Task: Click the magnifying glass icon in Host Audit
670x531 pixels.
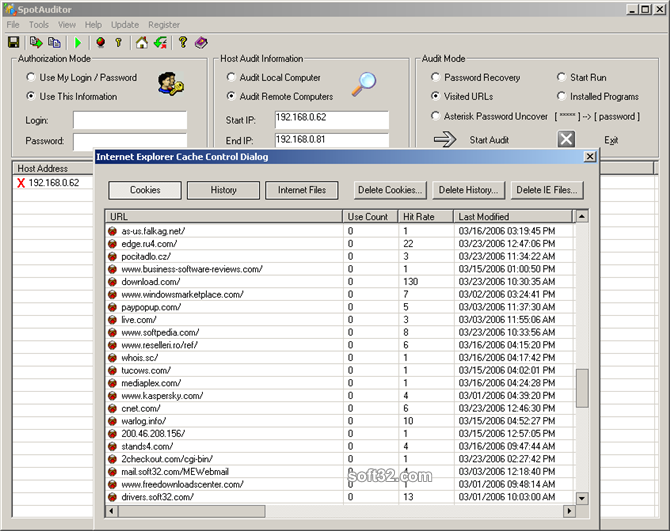Action: [x=364, y=84]
